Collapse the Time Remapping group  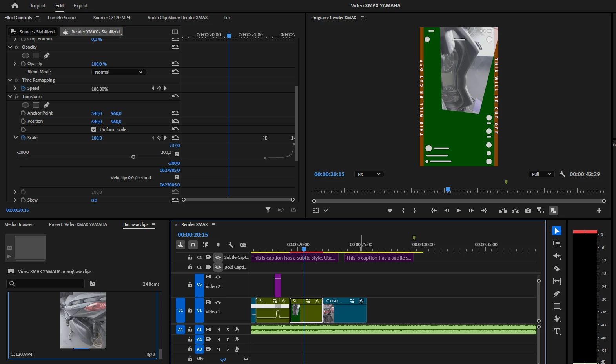click(x=10, y=80)
